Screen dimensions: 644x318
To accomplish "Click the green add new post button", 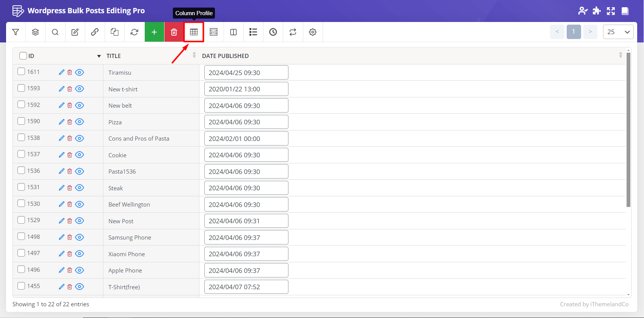I will point(154,32).
